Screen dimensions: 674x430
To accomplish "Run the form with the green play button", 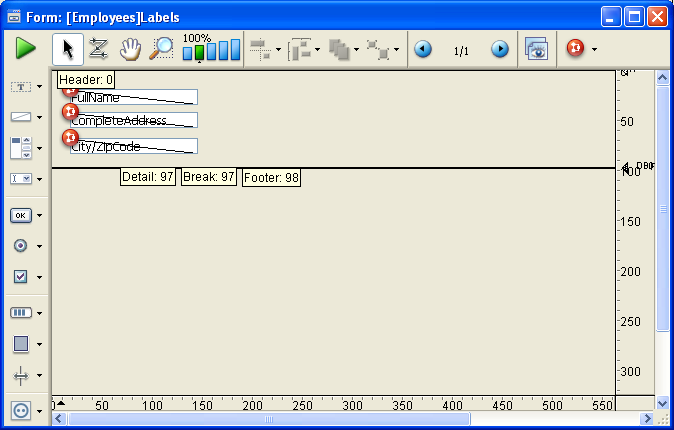I will pos(25,48).
